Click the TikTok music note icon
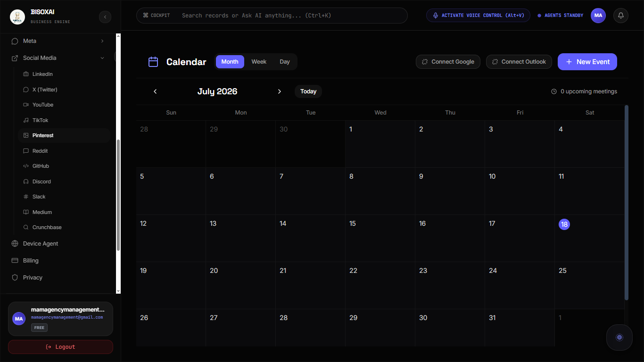The image size is (644, 362). coord(26,120)
